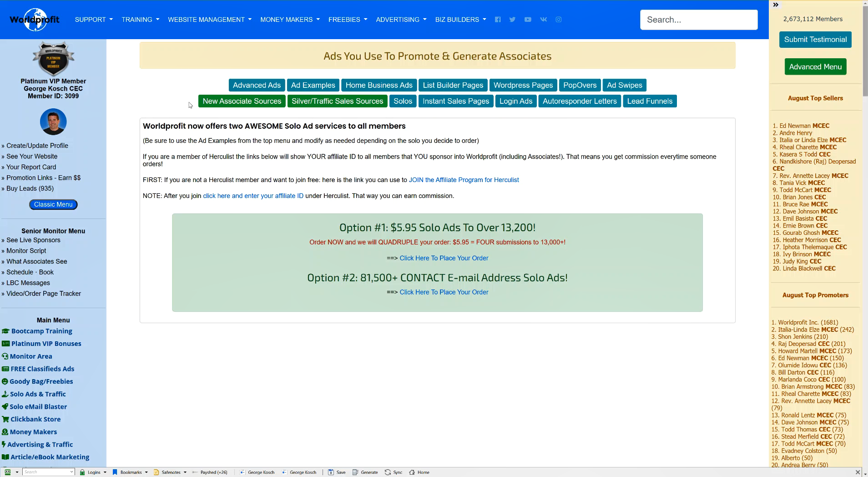Open Advertising & Traffic bolt item
The image size is (868, 477).
[x=37, y=445]
